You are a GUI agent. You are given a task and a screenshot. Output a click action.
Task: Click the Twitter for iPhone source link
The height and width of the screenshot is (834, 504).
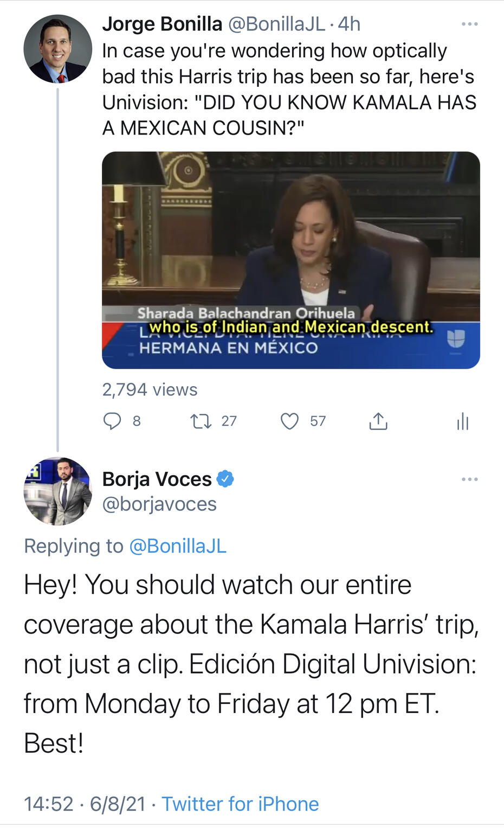(240, 804)
